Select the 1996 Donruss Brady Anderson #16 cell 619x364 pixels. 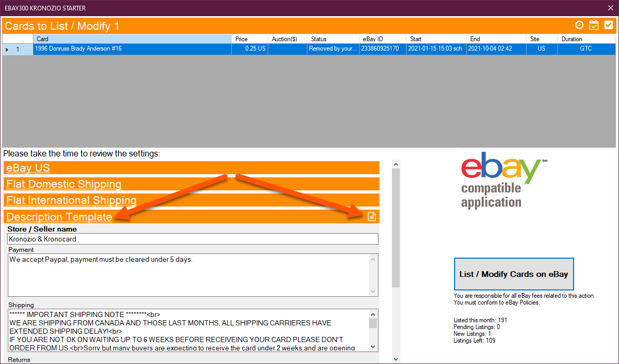132,49
